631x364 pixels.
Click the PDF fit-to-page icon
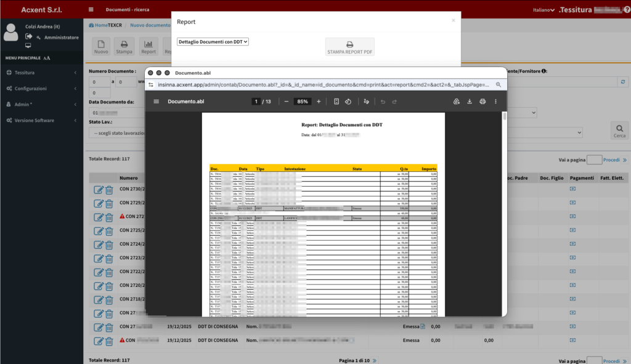point(336,102)
